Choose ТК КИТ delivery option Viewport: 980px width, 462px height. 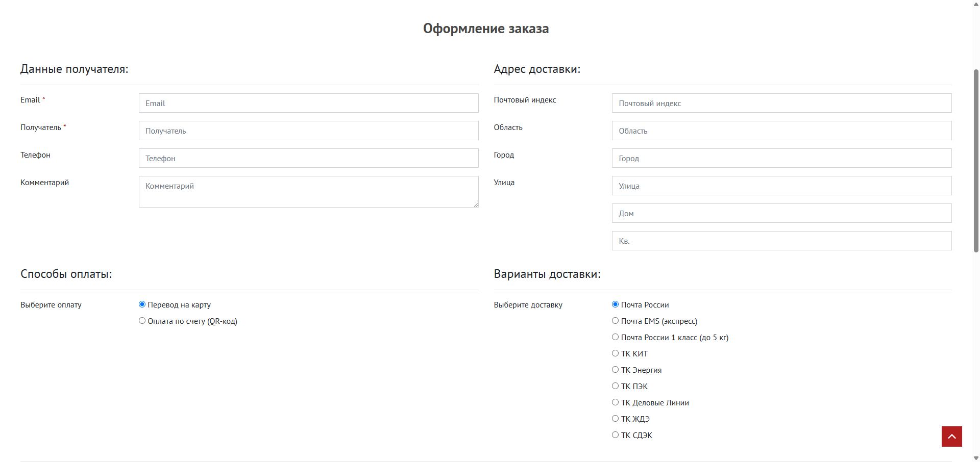point(615,353)
